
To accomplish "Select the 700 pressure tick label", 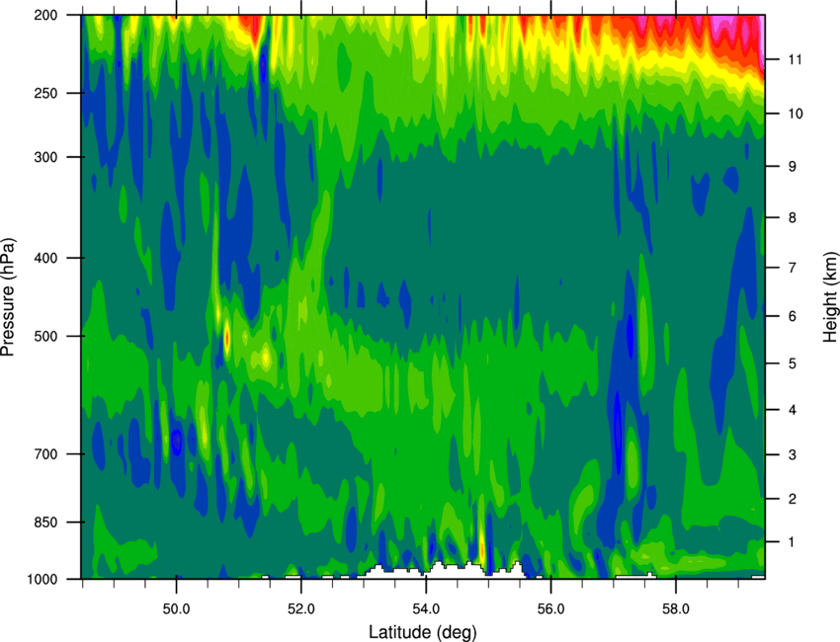I will [x=45, y=454].
